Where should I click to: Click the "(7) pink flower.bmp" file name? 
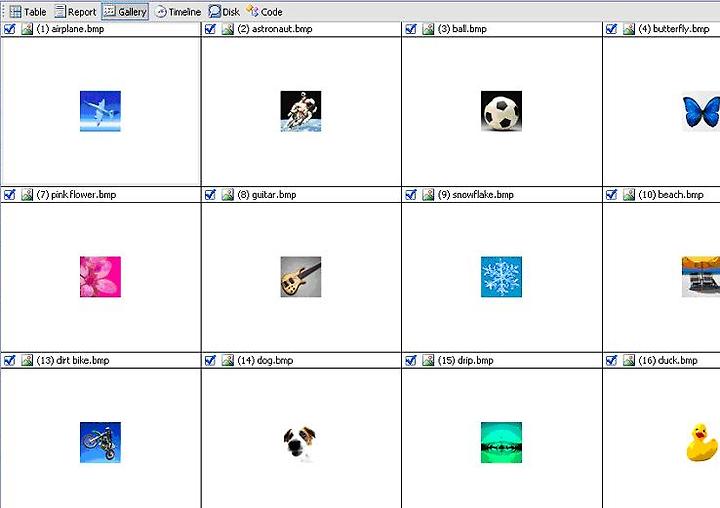coord(76,195)
